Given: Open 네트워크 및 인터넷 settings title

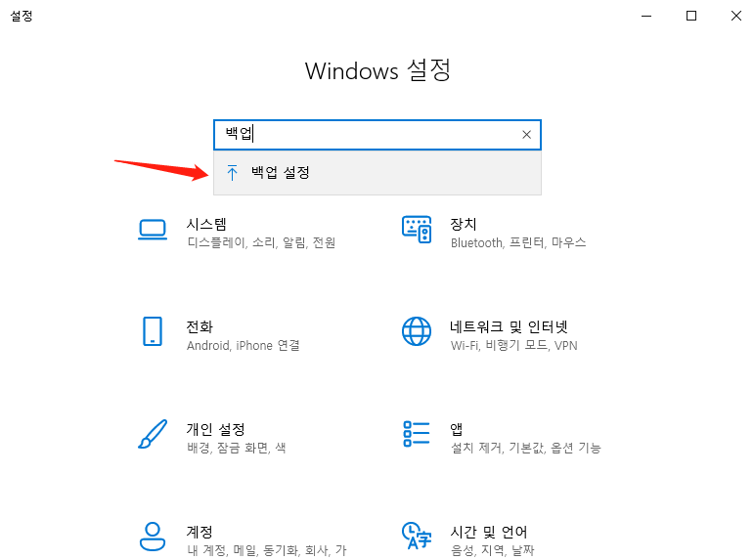Looking at the screenshot, I should [x=509, y=326].
